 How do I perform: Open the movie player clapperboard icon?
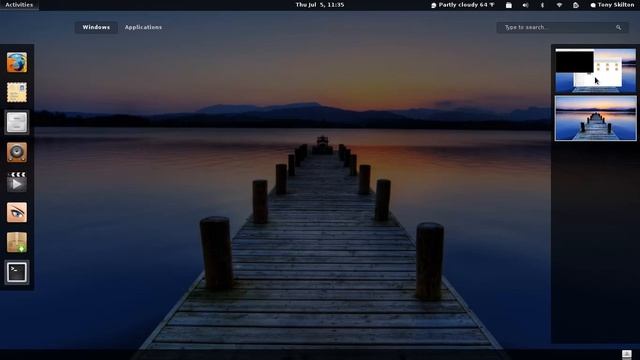[x=17, y=182]
